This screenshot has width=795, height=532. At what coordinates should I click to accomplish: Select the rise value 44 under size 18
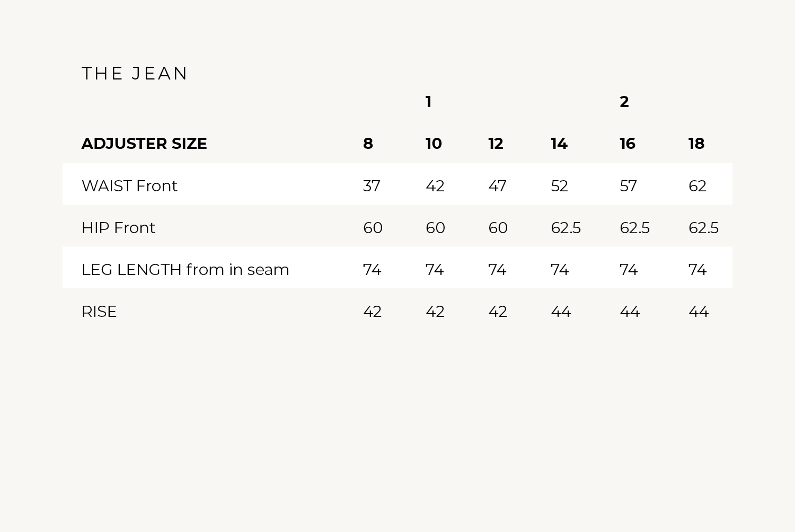(x=699, y=312)
